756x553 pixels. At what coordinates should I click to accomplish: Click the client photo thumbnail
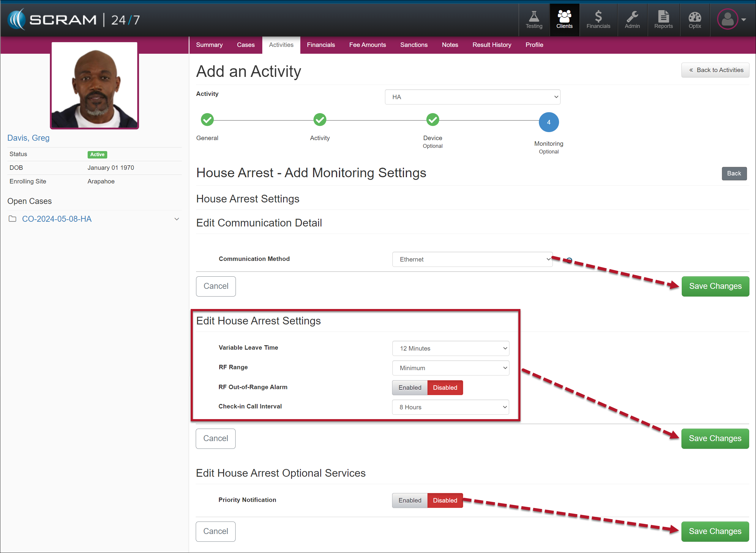(94, 85)
